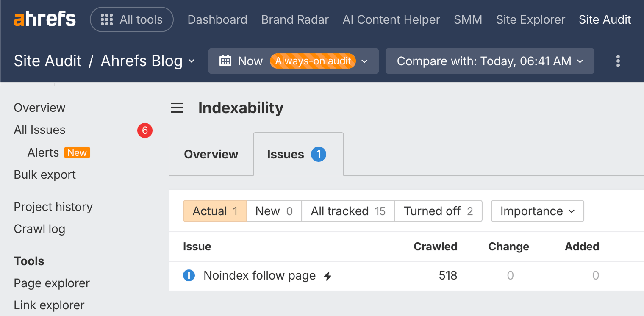Open the All tools grid icon
644x316 pixels.
(107, 19)
